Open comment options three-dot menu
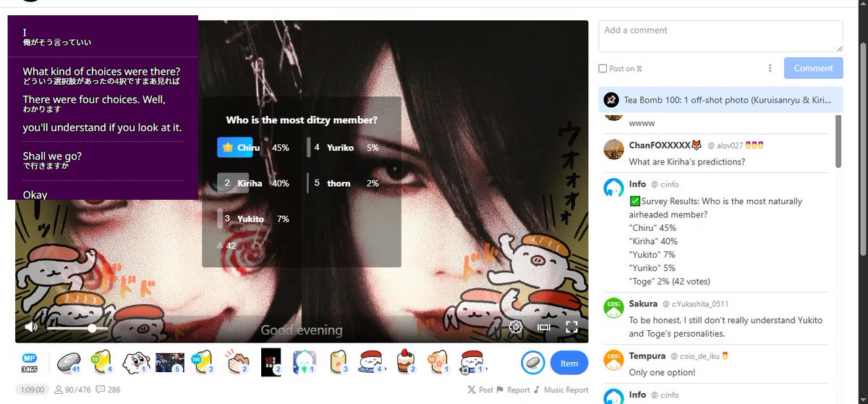This screenshot has width=868, height=404. pyautogui.click(x=770, y=68)
